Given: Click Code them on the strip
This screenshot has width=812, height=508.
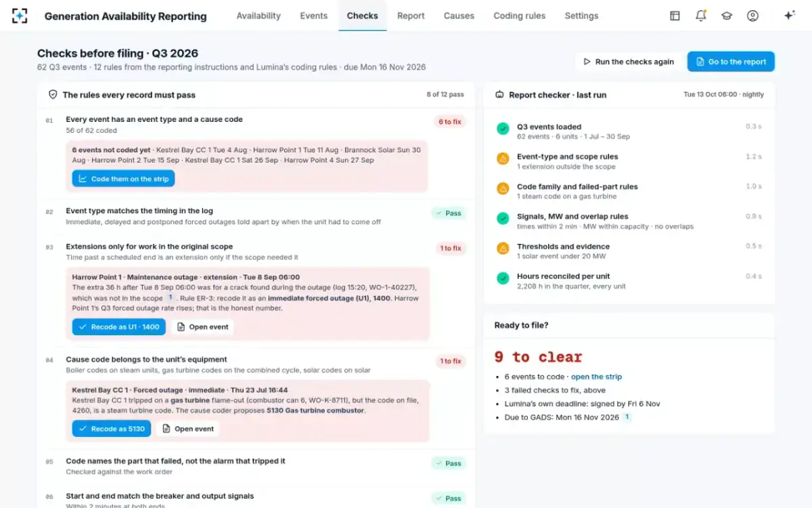Looking at the screenshot, I should (123, 179).
